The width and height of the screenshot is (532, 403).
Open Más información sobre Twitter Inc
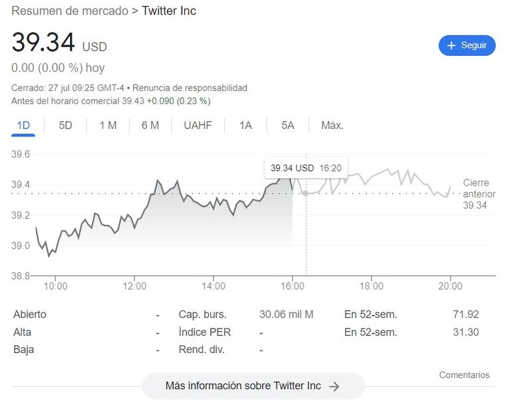[x=253, y=386]
